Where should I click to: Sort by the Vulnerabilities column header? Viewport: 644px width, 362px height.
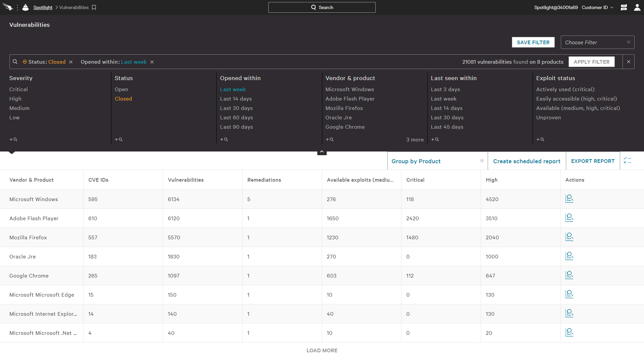click(x=186, y=180)
